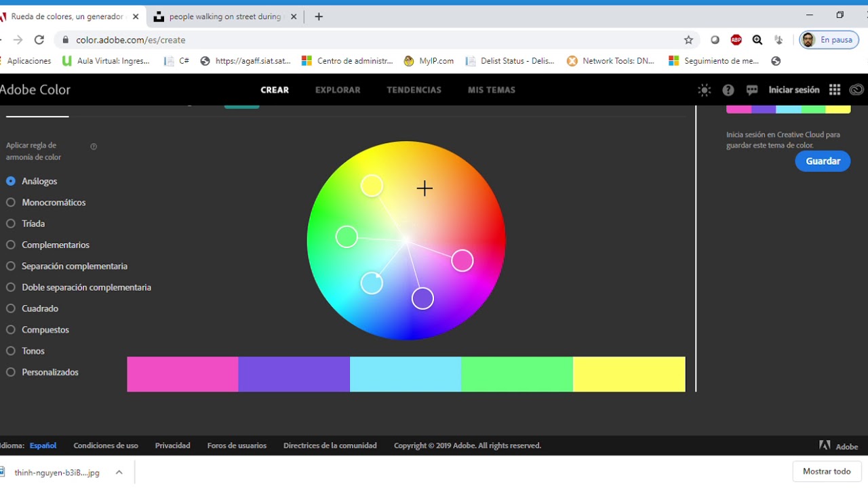Reload the page in Chrome

click(x=39, y=40)
